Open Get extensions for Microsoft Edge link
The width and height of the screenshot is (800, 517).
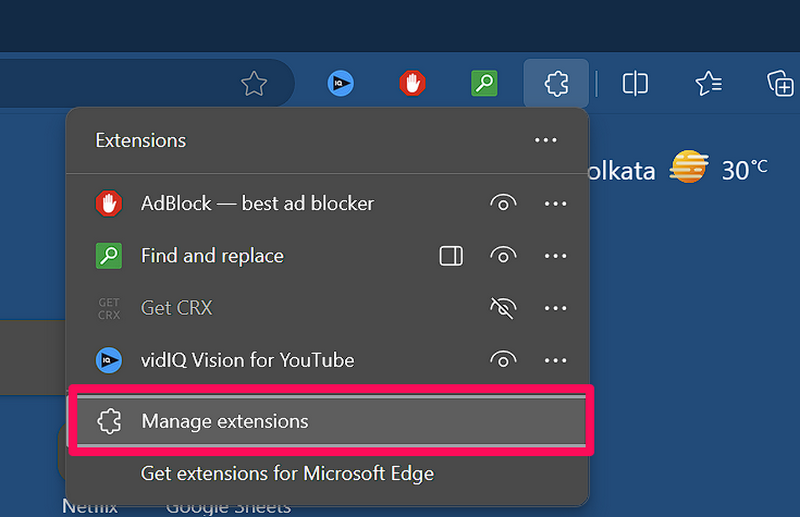coord(287,473)
